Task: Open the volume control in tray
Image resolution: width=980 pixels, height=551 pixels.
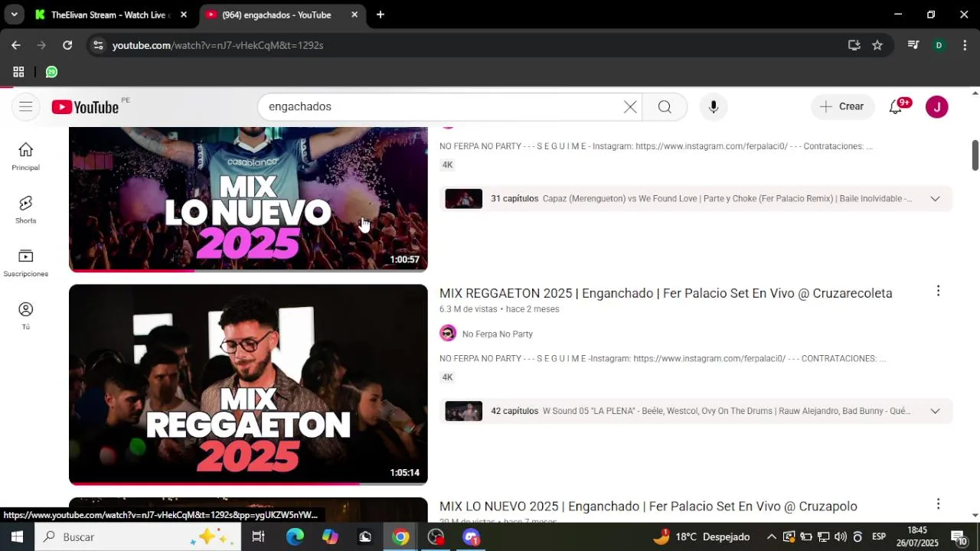Action: (x=841, y=536)
